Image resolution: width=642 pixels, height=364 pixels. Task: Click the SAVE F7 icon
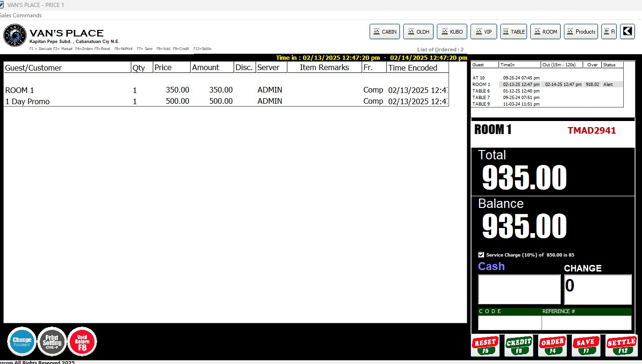(x=586, y=346)
